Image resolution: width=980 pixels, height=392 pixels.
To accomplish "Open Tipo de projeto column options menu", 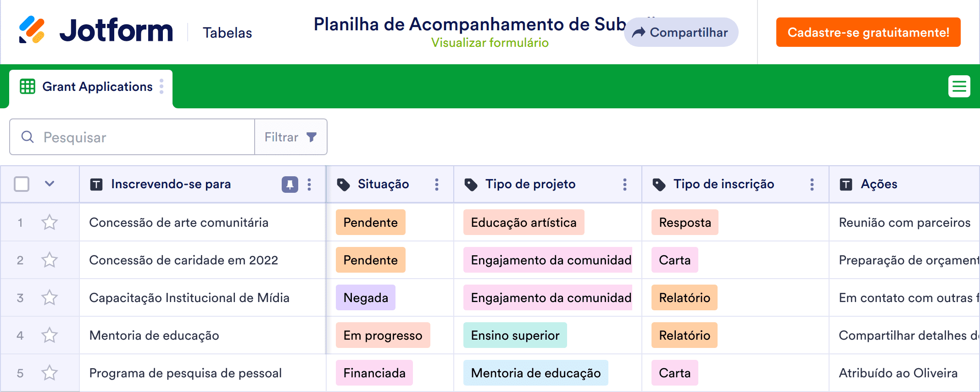I will click(624, 185).
